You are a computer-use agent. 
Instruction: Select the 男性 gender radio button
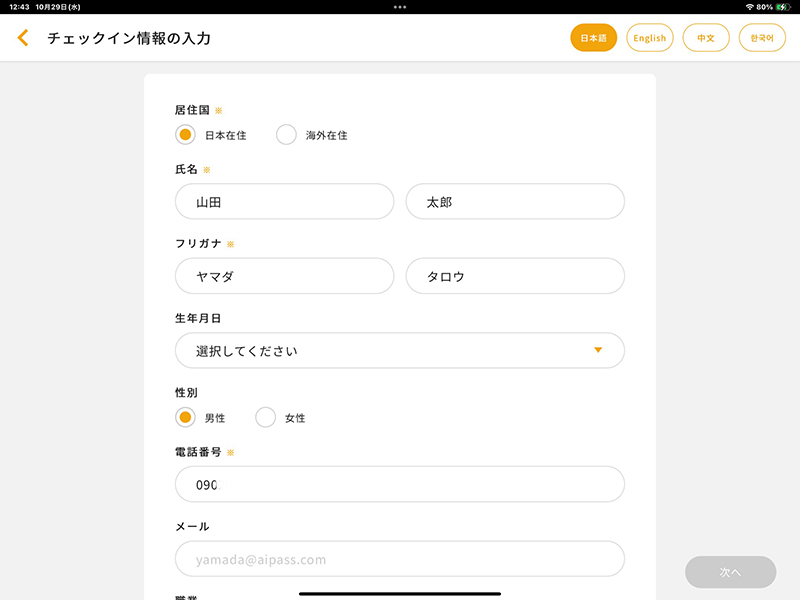click(185, 417)
